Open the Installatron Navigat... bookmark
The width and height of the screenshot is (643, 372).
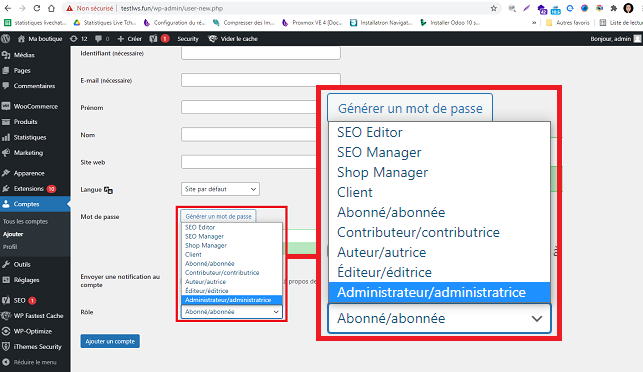381,23
